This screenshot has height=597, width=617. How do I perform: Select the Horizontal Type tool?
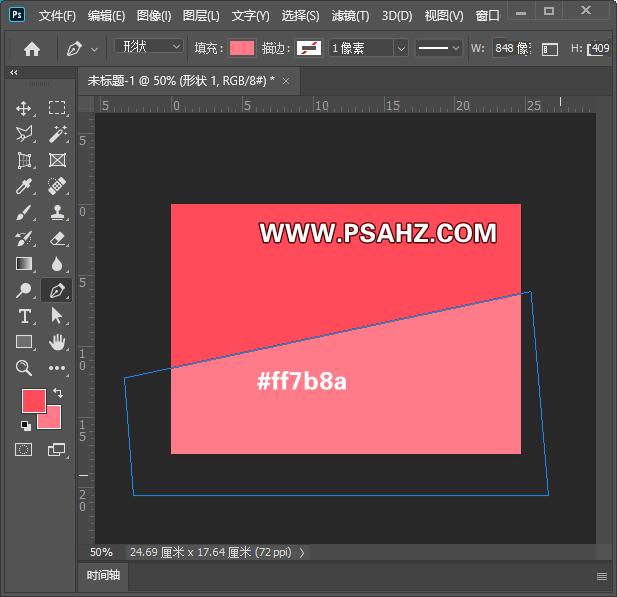click(24, 316)
